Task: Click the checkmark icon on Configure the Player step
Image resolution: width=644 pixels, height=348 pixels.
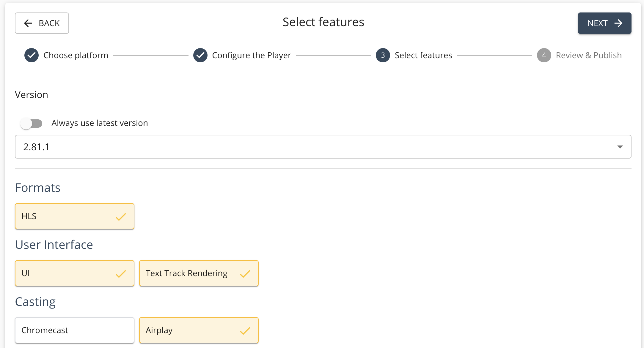Action: 200,55
